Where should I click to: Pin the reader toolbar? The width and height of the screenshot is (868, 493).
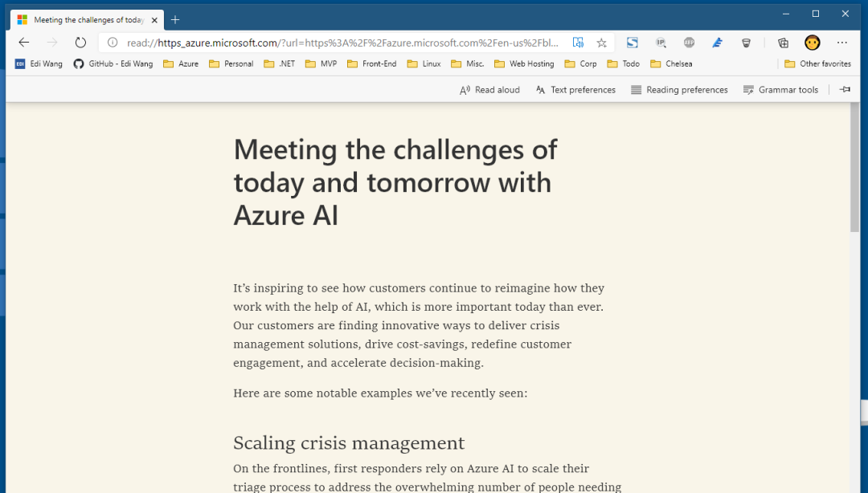(845, 90)
